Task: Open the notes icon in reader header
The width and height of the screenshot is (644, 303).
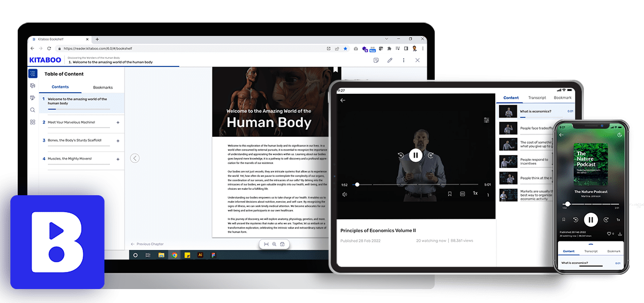Action: 376,60
